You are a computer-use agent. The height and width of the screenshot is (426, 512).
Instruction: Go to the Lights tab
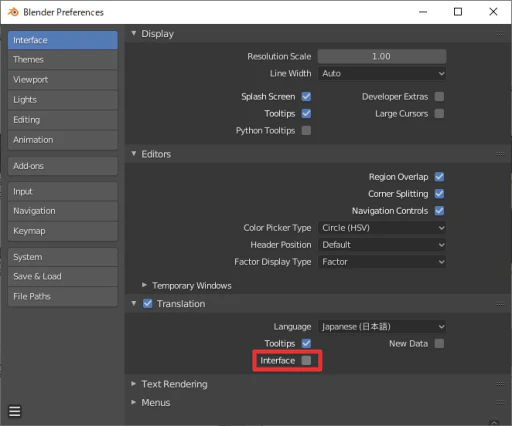[x=63, y=100]
